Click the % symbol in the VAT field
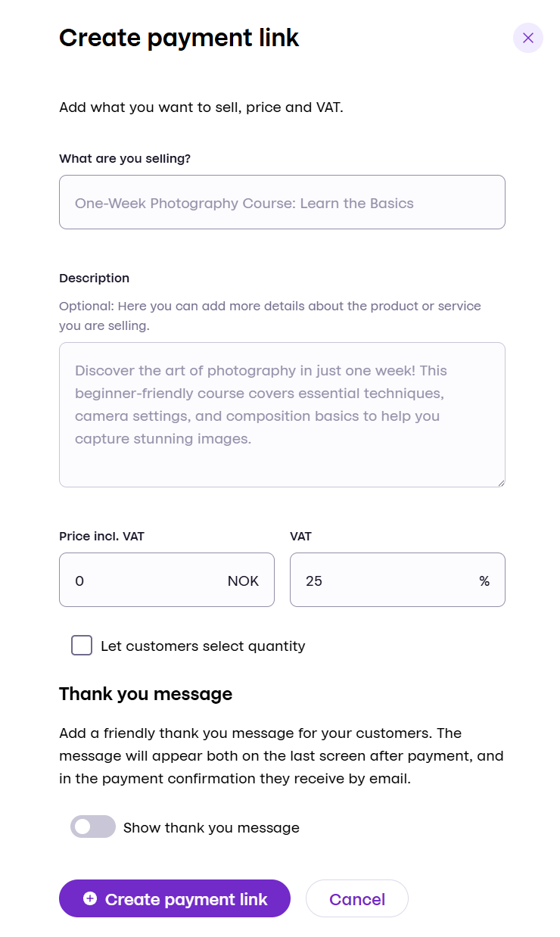This screenshot has height=937, width=560. (484, 580)
